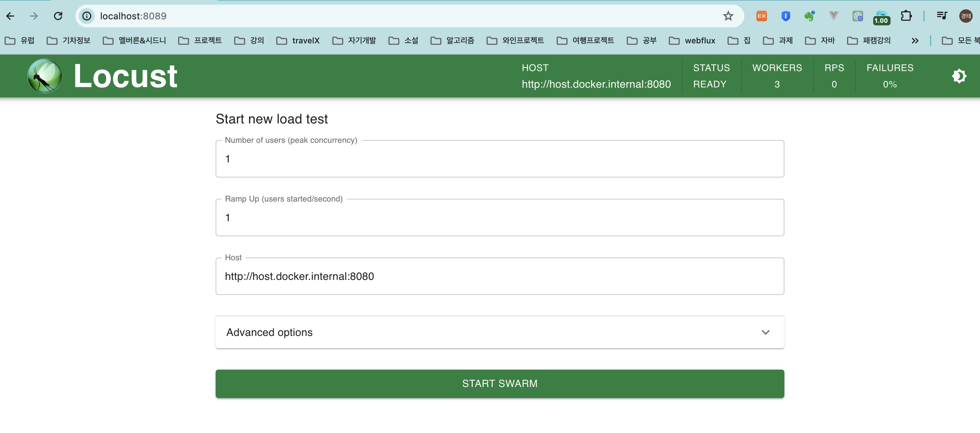Viewport: 980px width, 433px height.
Task: Expand the Advanced options section
Action: pos(499,332)
